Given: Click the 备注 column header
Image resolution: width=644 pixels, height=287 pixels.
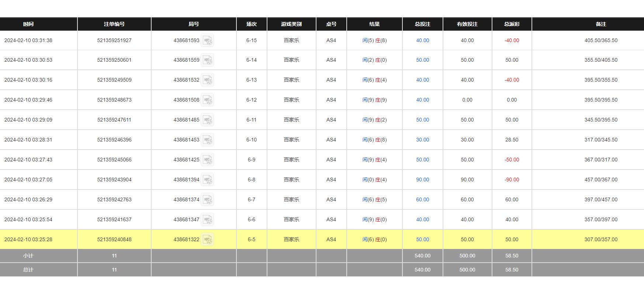Looking at the screenshot, I should coord(601,24).
